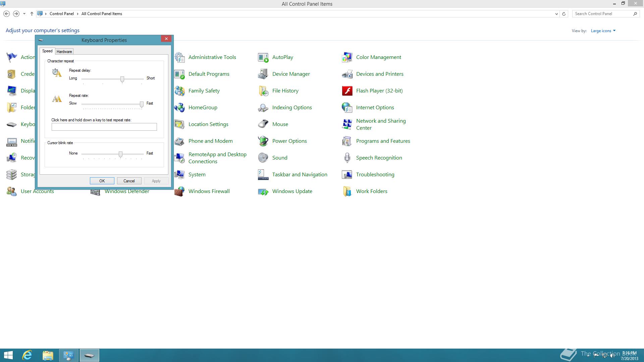Click OK in Keyboard Properties
644x362 pixels.
pos(102,181)
